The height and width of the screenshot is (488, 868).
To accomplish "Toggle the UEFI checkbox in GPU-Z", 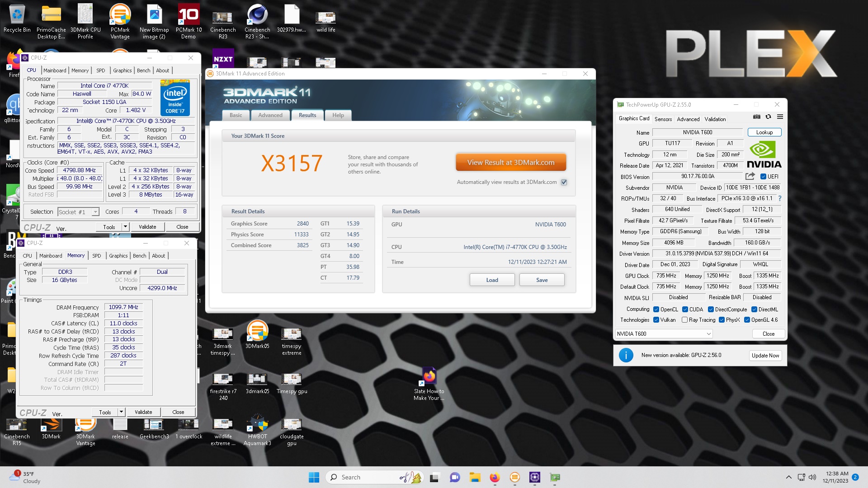I will pyautogui.click(x=763, y=177).
